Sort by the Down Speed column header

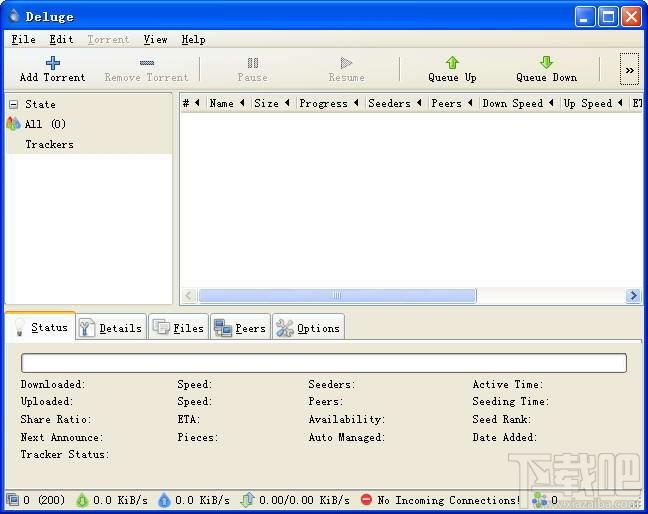point(518,103)
